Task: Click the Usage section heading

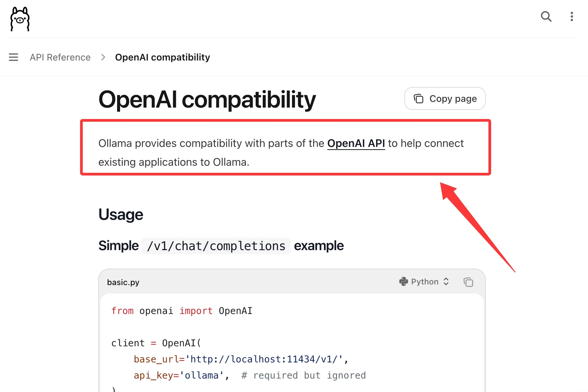Action: [x=121, y=214]
